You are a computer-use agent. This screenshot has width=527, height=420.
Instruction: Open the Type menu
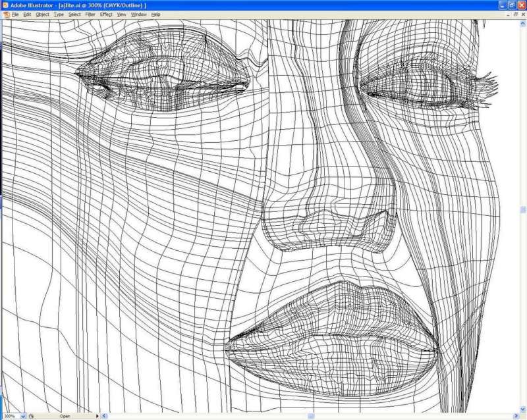(x=59, y=14)
